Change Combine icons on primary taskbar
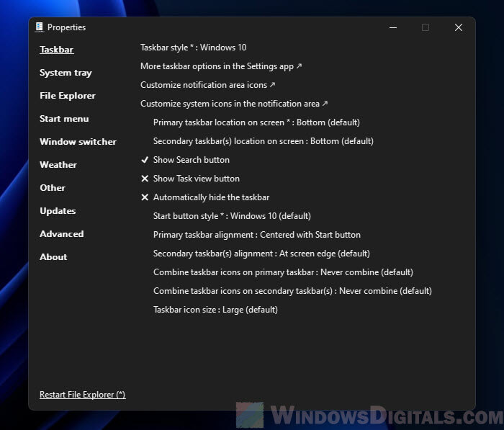The width and height of the screenshot is (504, 430). click(x=283, y=272)
